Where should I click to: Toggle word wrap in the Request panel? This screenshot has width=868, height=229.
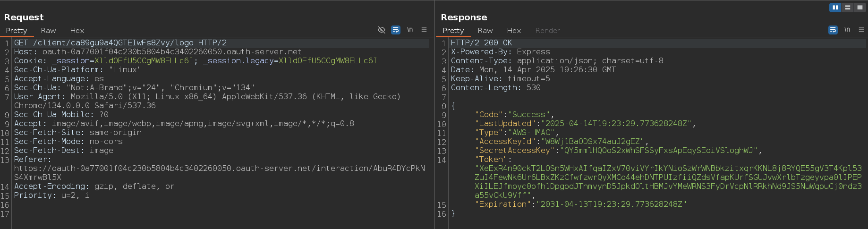point(396,30)
